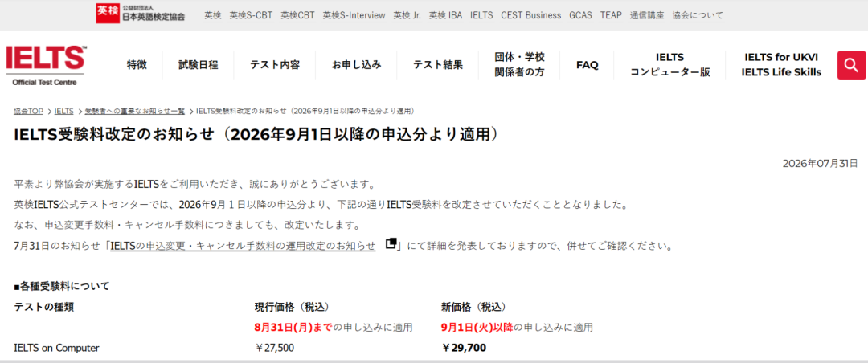The width and height of the screenshot is (868, 363).
Task: Select the IELTS コンピューター版 menu item
Action: coord(669,65)
